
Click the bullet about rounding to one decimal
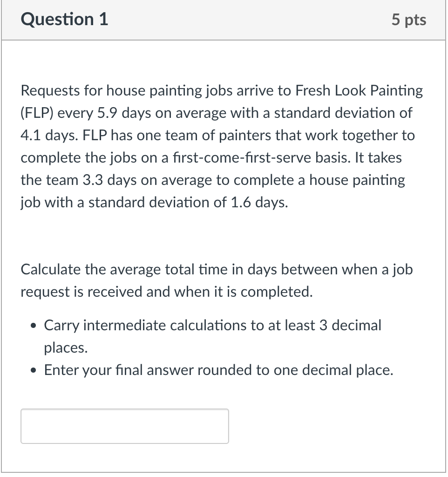click(x=218, y=370)
